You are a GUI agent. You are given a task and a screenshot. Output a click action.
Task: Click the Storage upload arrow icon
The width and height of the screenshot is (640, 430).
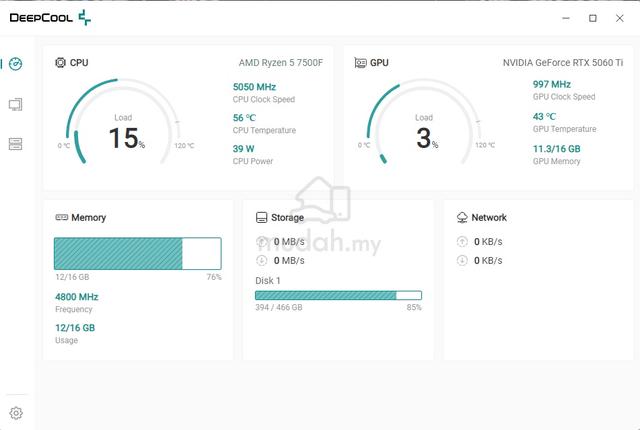[261, 242]
